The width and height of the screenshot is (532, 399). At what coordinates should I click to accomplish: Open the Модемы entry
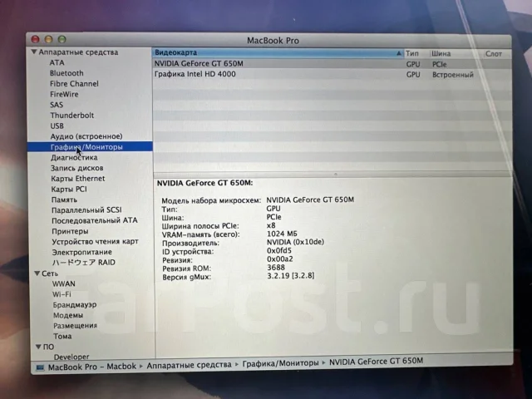(x=68, y=315)
